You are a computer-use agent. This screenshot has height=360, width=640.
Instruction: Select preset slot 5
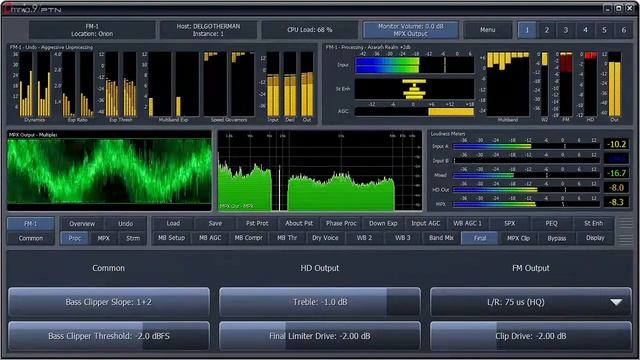click(604, 30)
